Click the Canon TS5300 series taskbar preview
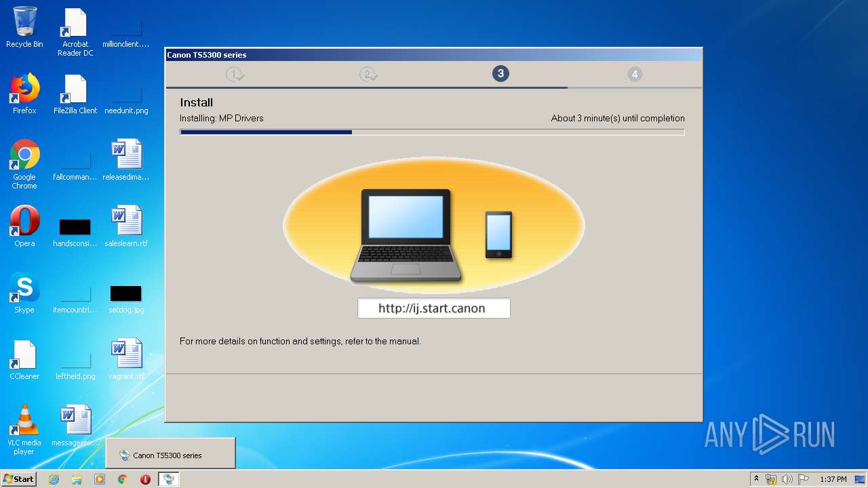Viewport: 868px width, 488px height. tap(170, 453)
